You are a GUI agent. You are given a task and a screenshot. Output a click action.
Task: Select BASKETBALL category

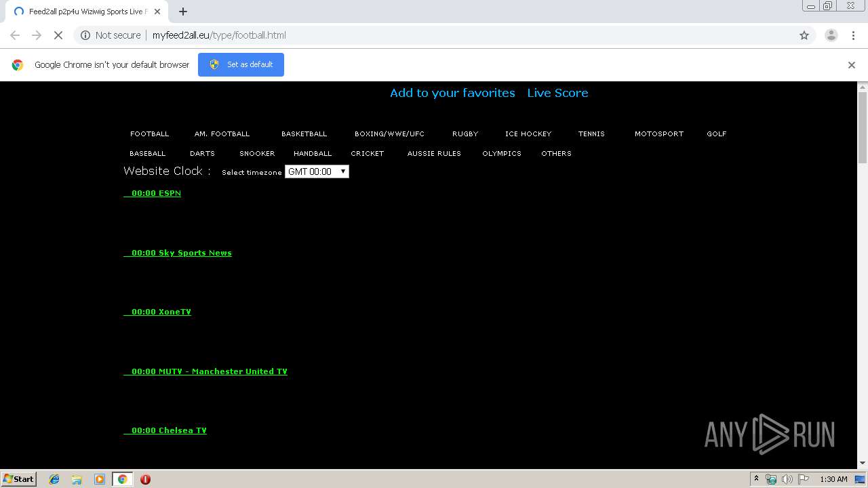coord(304,134)
